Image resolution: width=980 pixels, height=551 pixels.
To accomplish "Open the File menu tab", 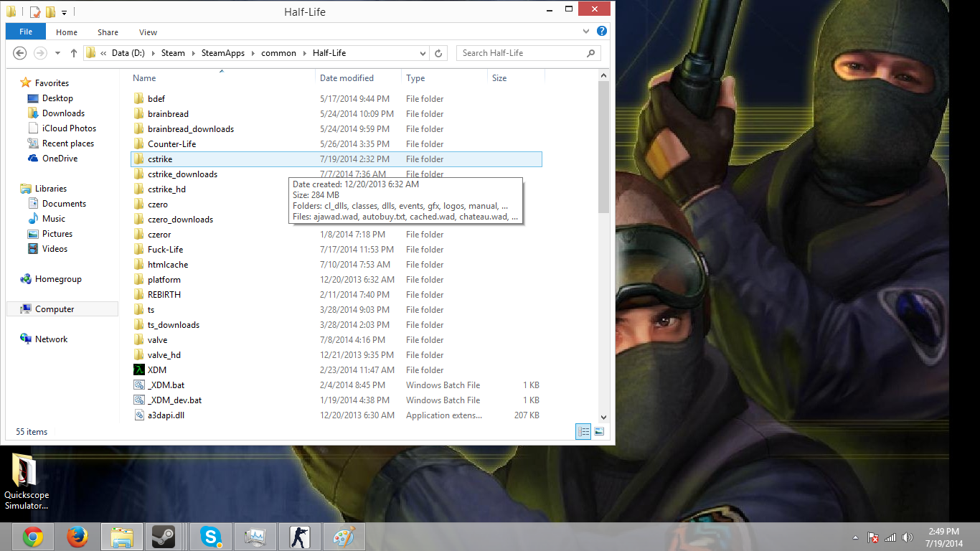I will (x=26, y=32).
